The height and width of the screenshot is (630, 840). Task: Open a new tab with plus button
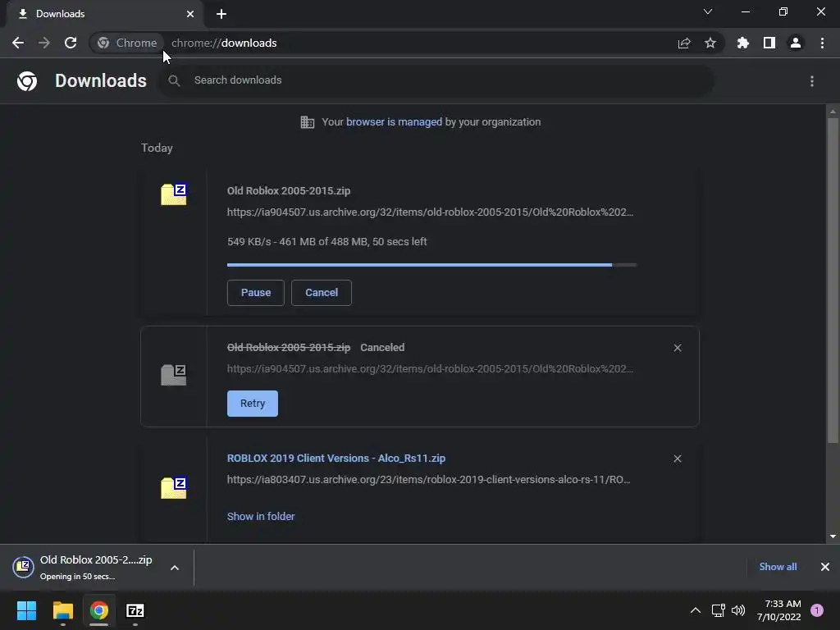(x=221, y=14)
